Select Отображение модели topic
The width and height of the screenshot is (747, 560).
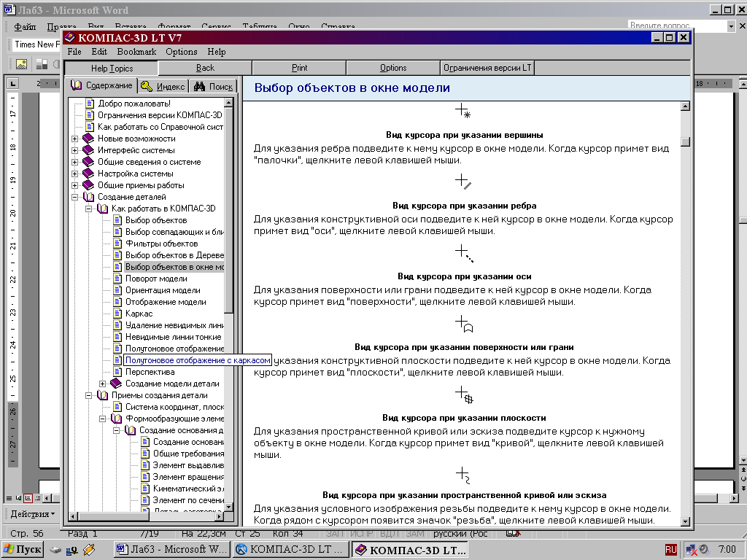click(x=166, y=302)
